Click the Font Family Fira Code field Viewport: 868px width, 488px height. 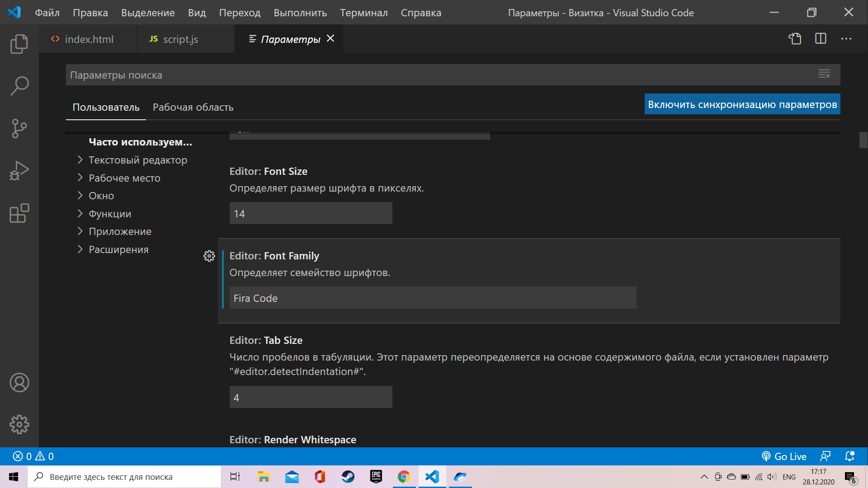(x=433, y=298)
